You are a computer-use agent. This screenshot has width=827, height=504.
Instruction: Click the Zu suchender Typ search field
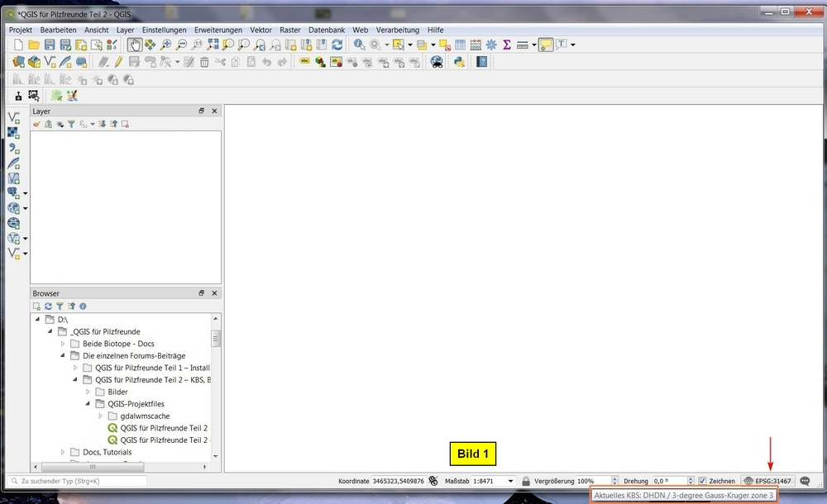coord(79,481)
